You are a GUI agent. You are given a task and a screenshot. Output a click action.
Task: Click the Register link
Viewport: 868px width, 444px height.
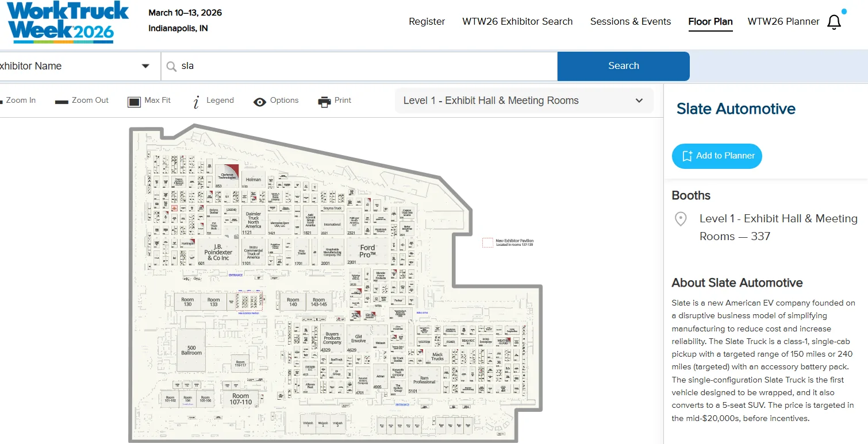[427, 22]
